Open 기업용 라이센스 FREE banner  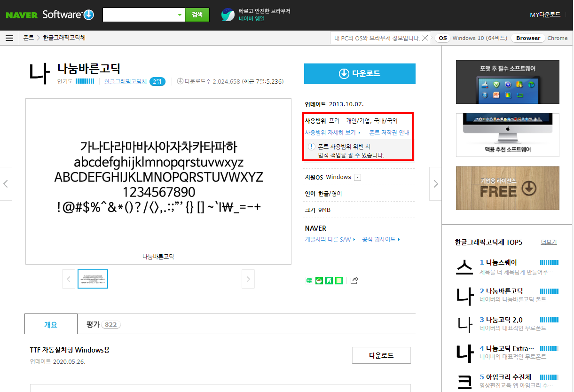click(x=508, y=188)
